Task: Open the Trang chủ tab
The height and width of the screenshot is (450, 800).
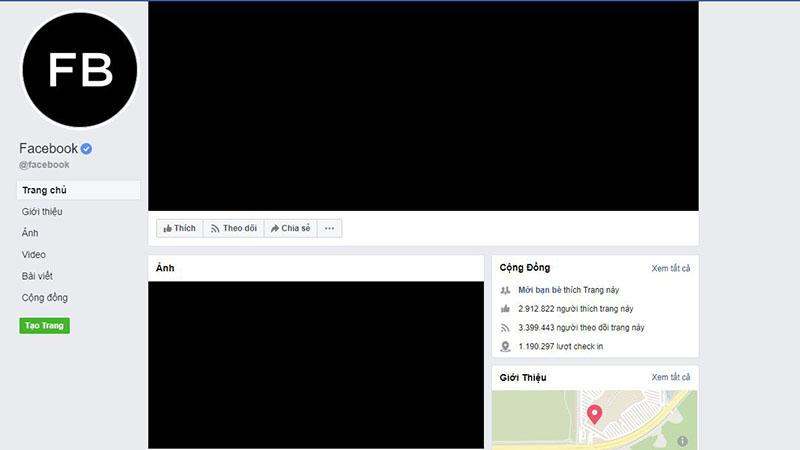Action: click(x=79, y=190)
